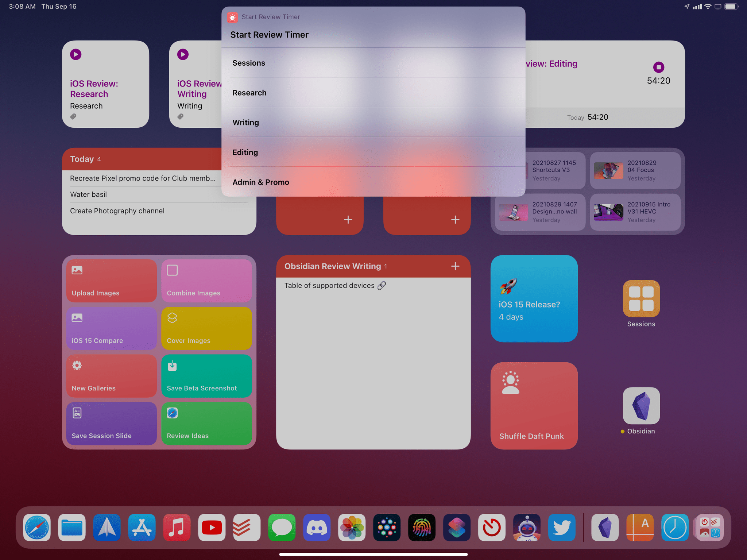Launch Discord from the dock

coord(317,527)
